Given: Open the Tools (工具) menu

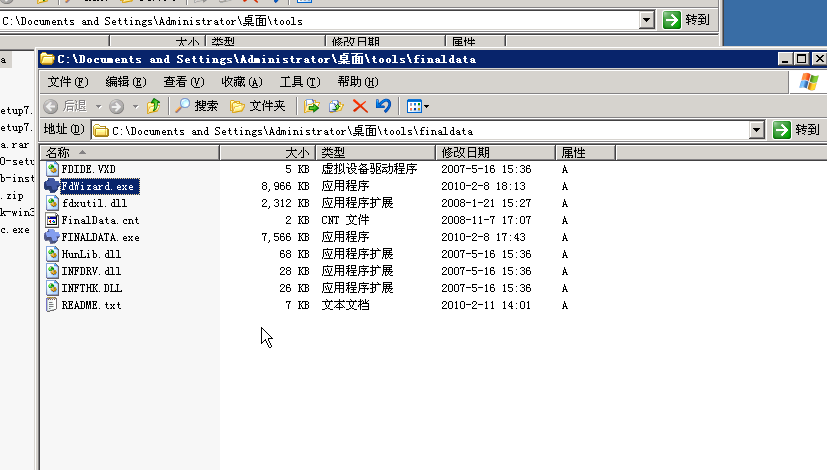Looking at the screenshot, I should 300,82.
